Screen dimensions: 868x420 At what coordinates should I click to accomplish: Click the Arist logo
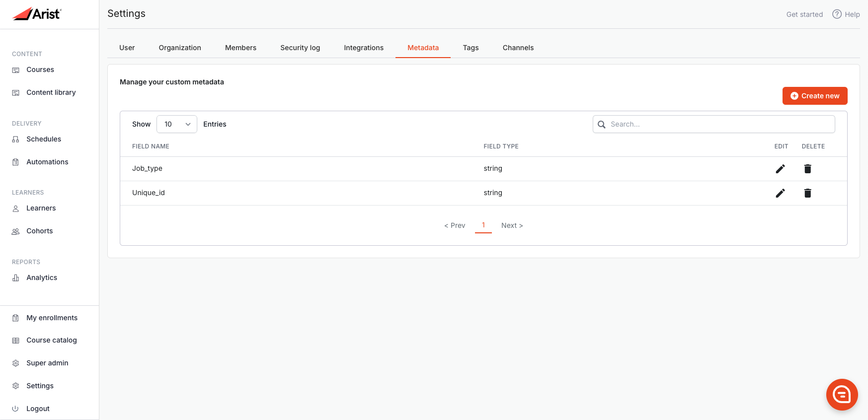tap(36, 14)
